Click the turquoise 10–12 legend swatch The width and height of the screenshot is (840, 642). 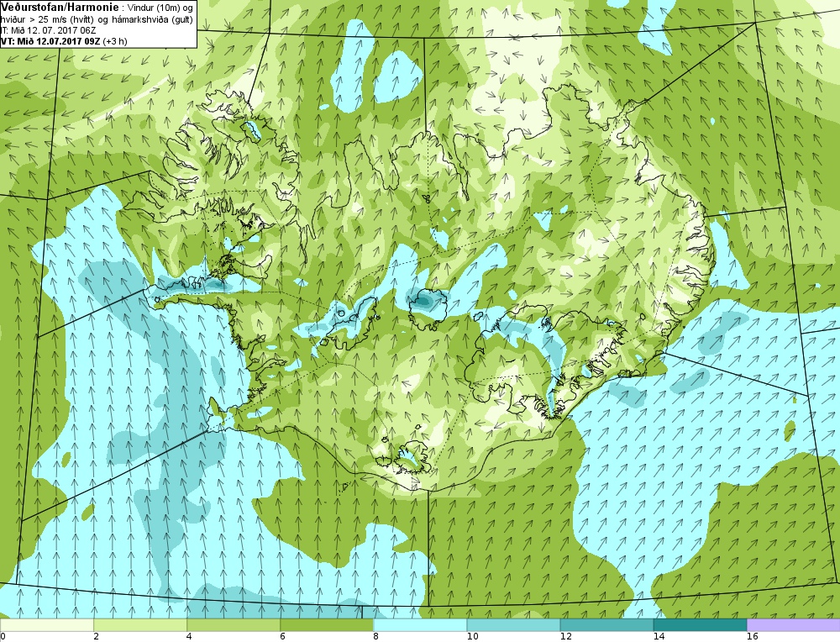click(x=513, y=625)
